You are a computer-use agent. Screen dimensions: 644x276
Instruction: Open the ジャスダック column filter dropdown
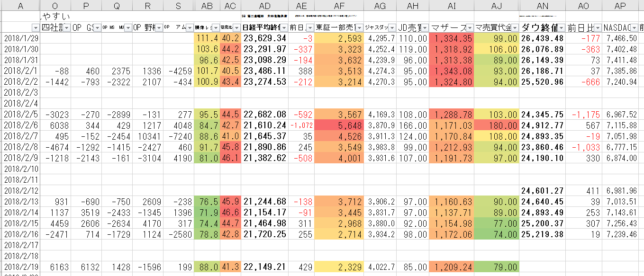pyautogui.click(x=391, y=27)
